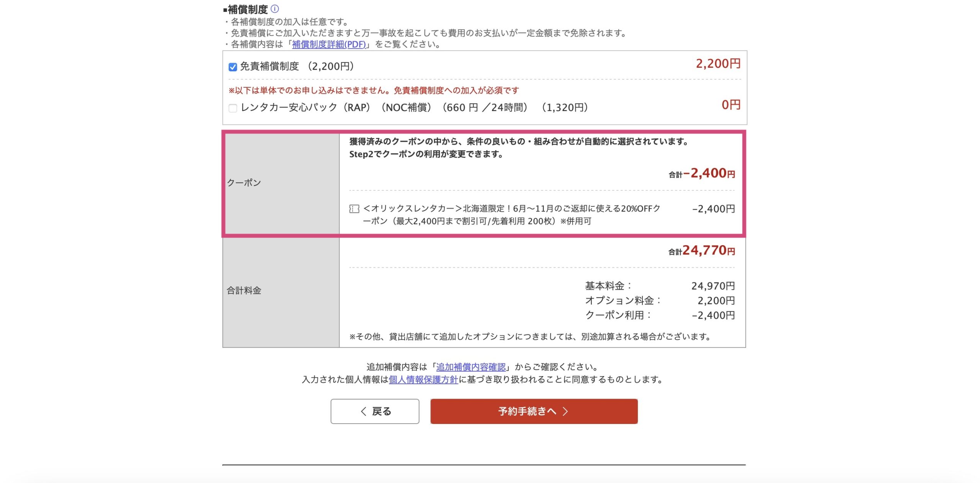Tick the レンタカー安心パック (RAP) checkbox

[233, 108]
